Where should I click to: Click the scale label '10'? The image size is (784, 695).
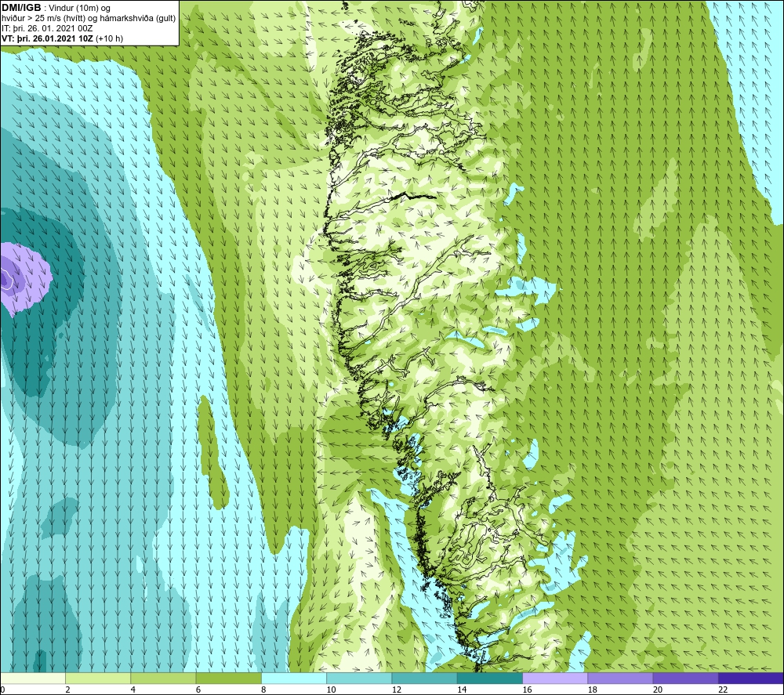[x=332, y=690]
